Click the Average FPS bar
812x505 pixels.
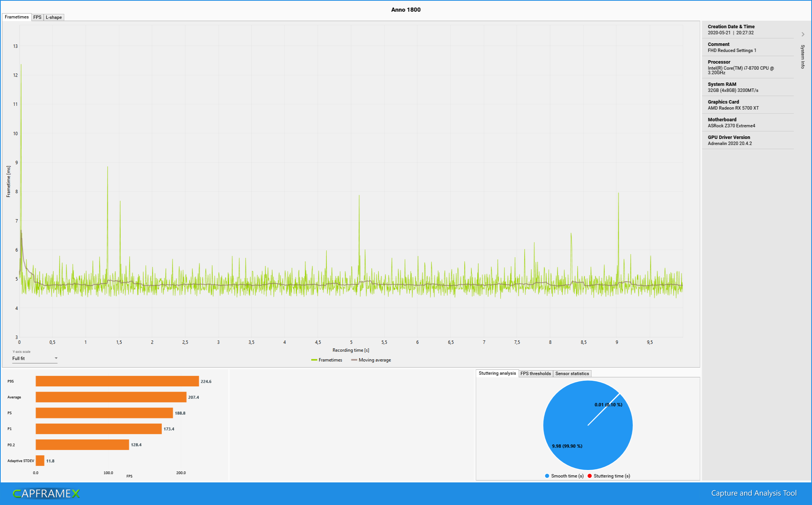tap(111, 397)
